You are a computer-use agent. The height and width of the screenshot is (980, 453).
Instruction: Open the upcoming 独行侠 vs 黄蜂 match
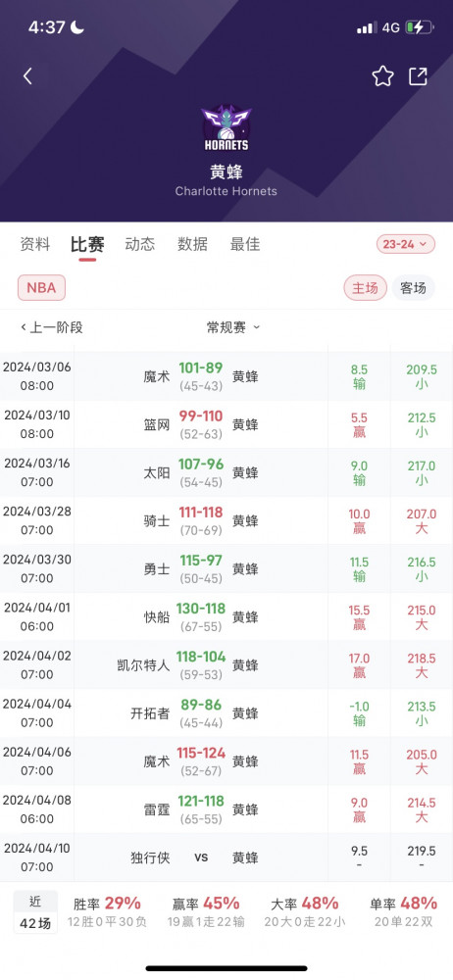226,857
